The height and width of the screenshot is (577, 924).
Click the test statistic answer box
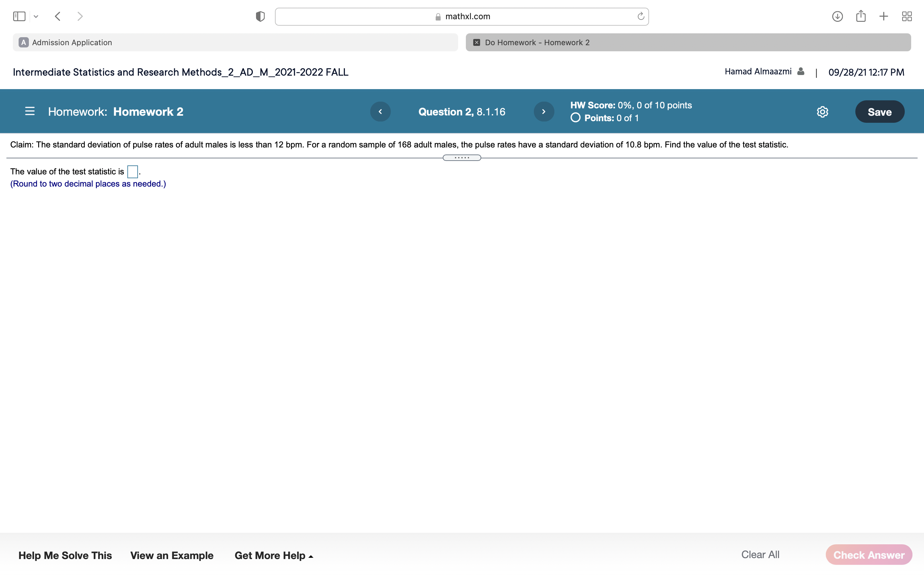pyautogui.click(x=133, y=172)
